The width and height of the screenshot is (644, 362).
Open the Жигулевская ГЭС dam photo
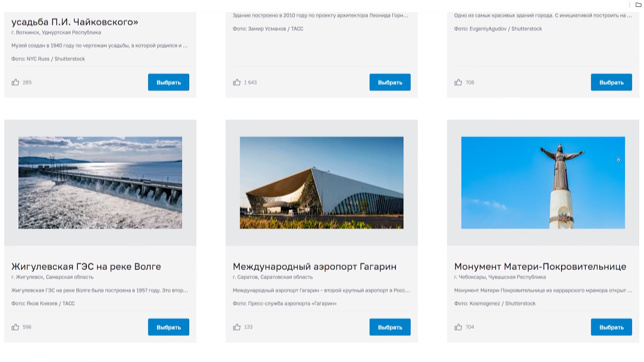(100, 183)
